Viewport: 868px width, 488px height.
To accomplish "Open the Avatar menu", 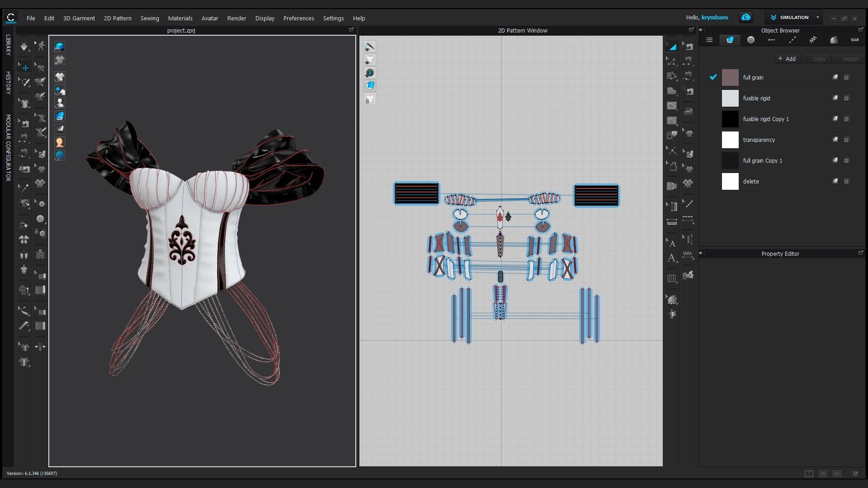I will [210, 18].
